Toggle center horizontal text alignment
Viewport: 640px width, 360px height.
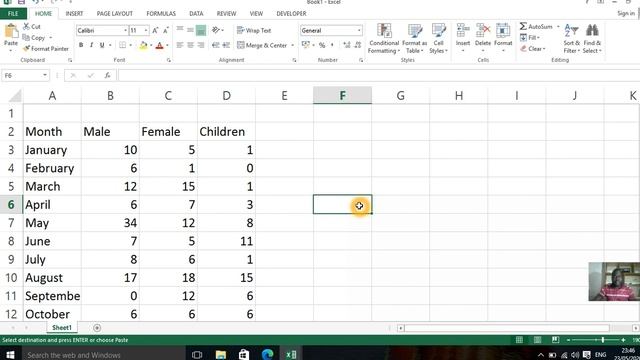(x=190, y=45)
